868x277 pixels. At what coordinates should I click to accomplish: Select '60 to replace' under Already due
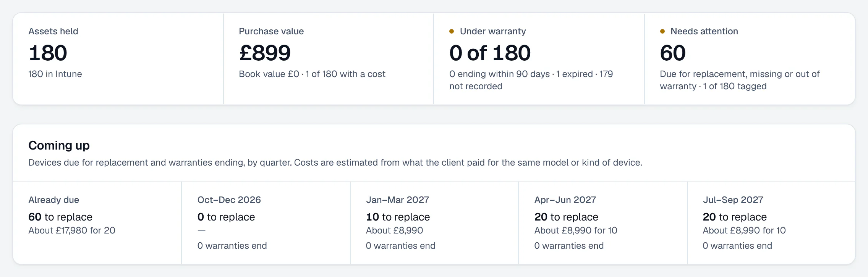point(60,217)
